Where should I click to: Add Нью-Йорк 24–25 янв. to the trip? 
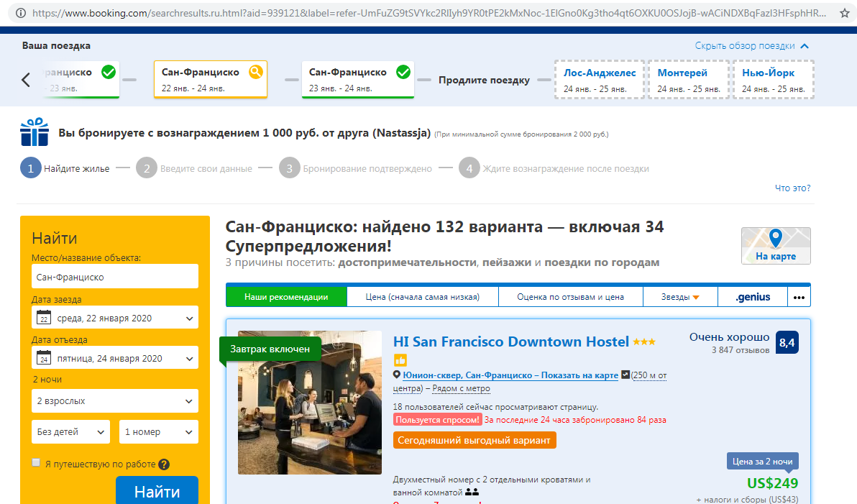pyautogui.click(x=774, y=80)
